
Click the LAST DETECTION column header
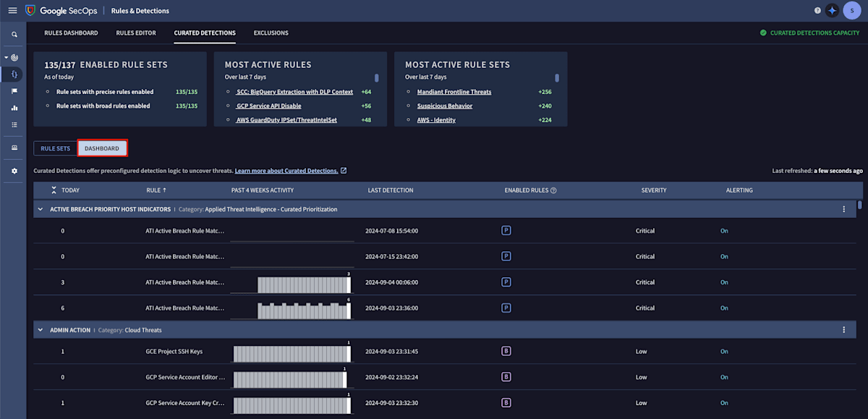click(391, 190)
